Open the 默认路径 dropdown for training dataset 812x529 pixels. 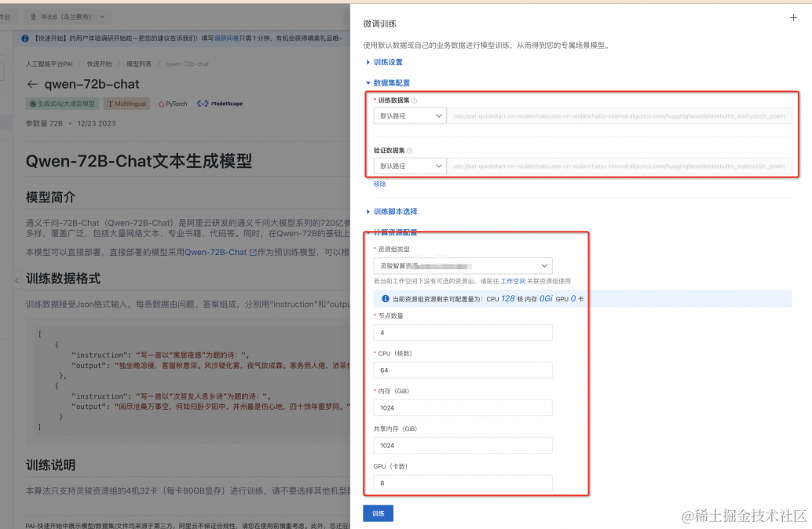pos(410,116)
